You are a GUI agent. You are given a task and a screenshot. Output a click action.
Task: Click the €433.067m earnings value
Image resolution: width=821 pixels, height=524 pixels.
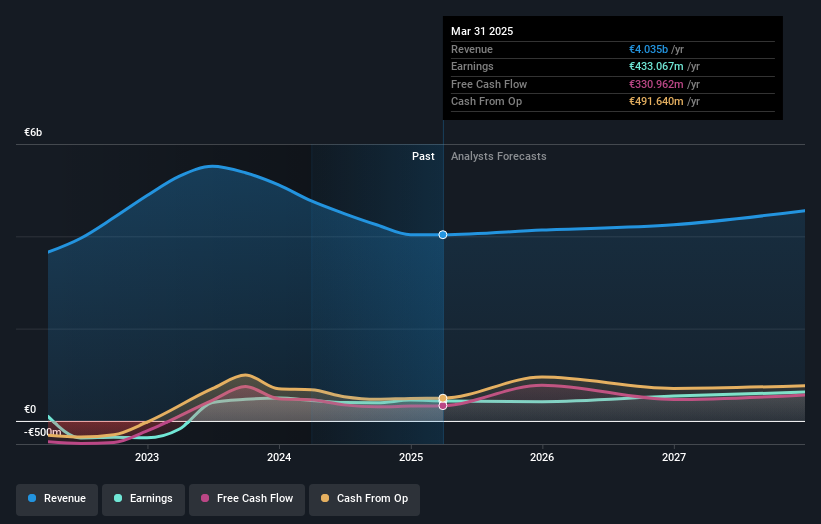[656, 66]
